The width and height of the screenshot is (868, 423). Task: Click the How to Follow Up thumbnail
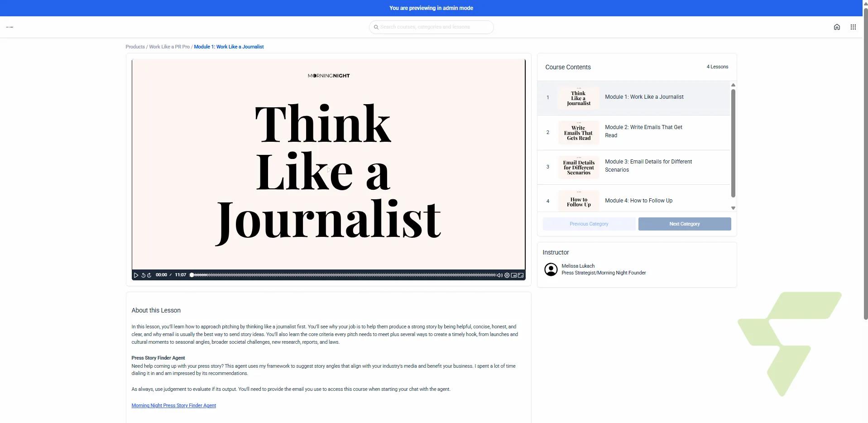579,201
